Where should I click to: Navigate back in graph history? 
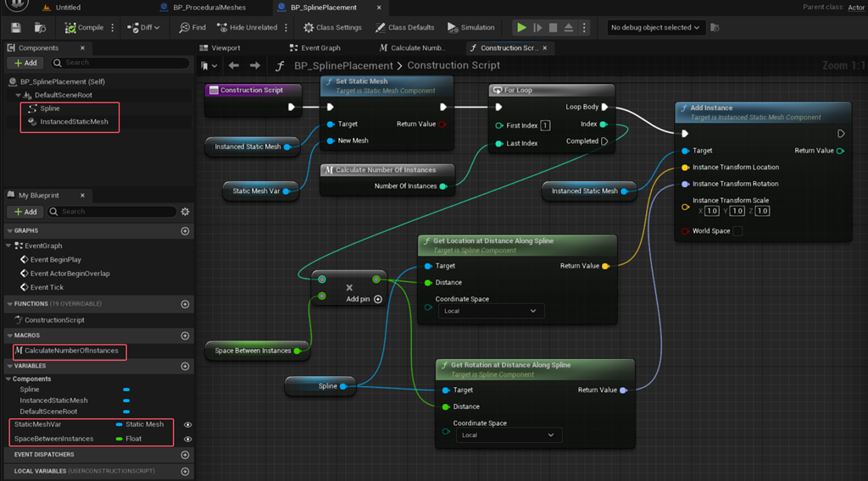click(234, 66)
